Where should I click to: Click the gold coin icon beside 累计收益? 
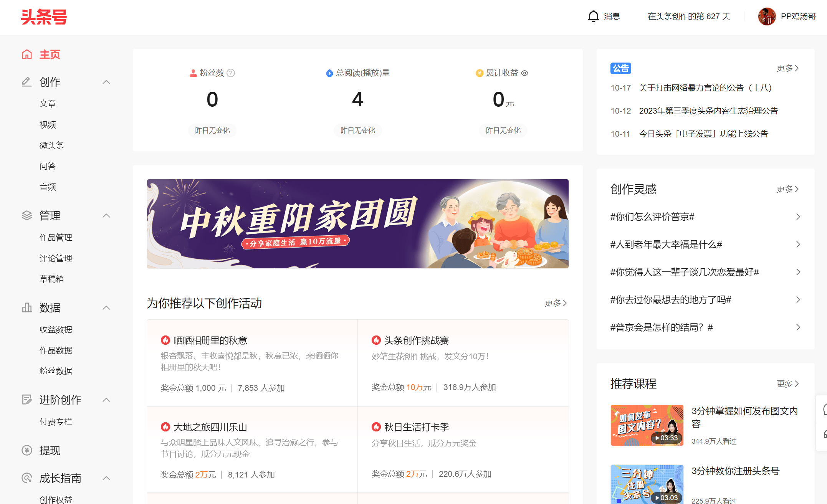tap(479, 73)
